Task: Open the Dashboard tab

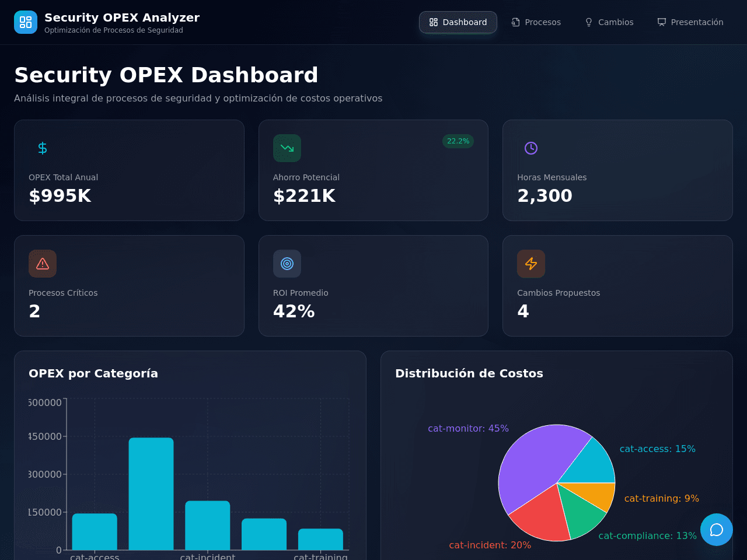Action: coord(458,22)
